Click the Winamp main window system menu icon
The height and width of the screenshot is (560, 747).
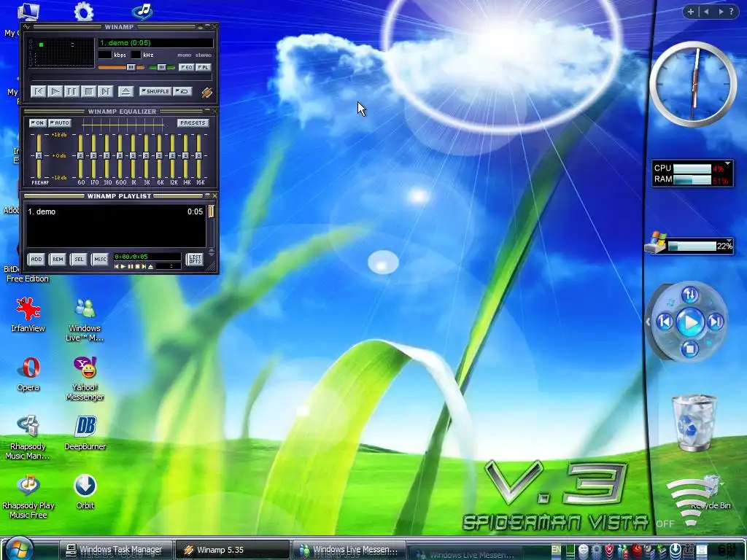click(27, 27)
